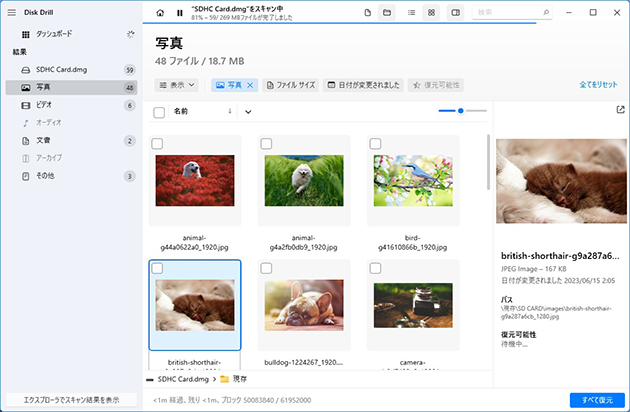Check the british-shorthair thumbnail checkbox
The image size is (630, 412).
coord(157,268)
